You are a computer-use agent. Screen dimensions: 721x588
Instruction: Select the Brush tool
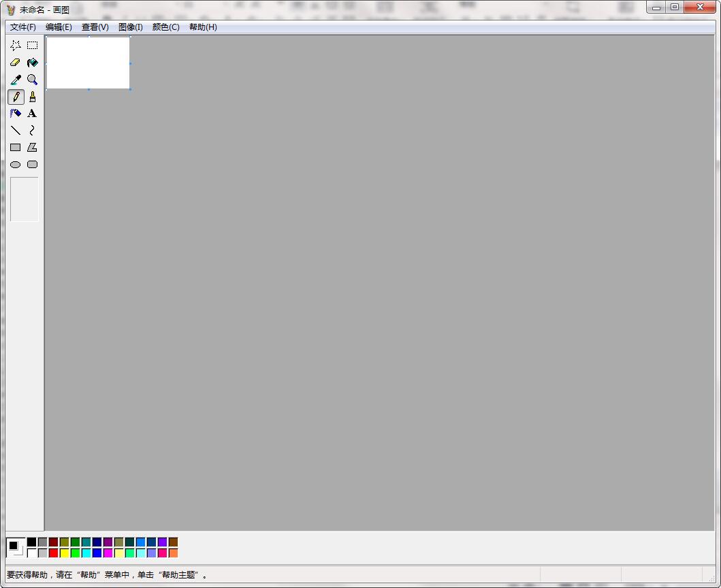32,96
